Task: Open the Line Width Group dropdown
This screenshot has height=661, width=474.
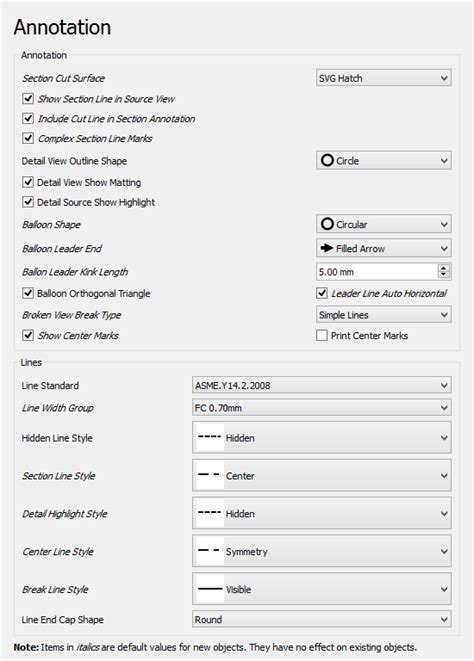Action: coord(321,408)
